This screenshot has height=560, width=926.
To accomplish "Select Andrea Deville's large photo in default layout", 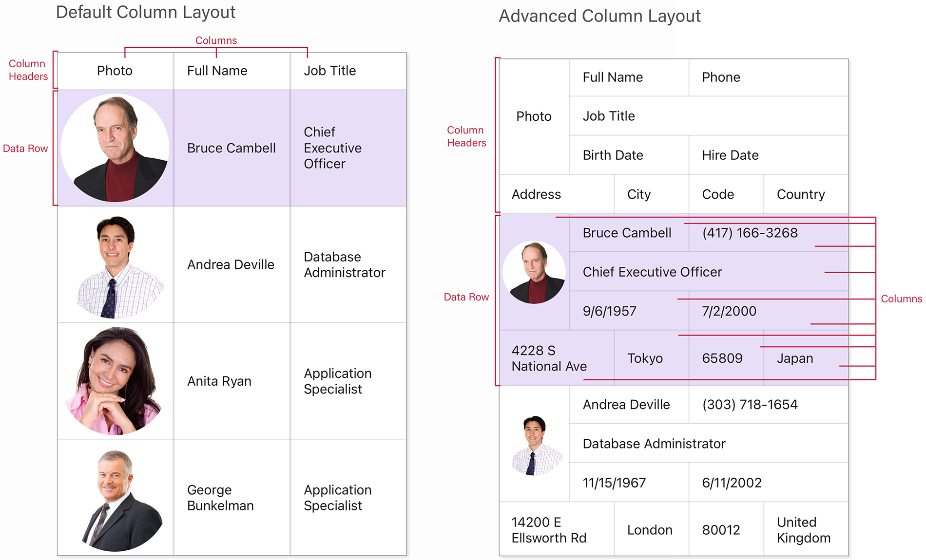I will point(117,266).
